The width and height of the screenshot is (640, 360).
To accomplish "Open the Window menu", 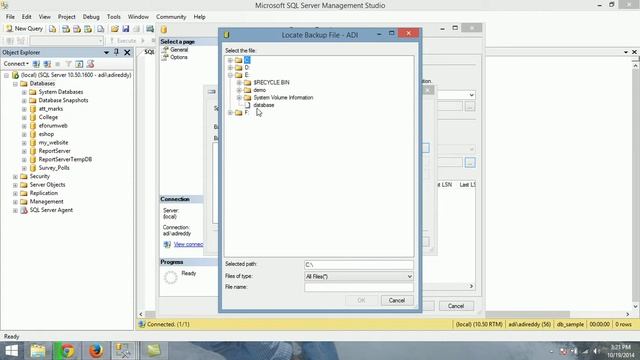I will click(138, 17).
